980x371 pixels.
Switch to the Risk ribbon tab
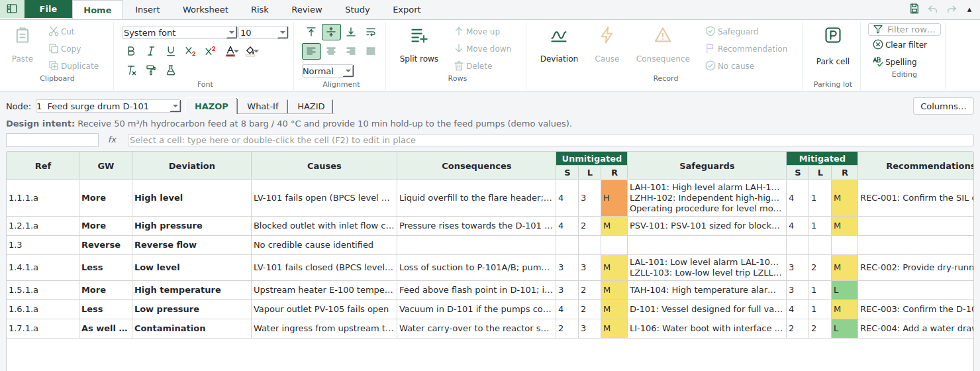point(260,9)
